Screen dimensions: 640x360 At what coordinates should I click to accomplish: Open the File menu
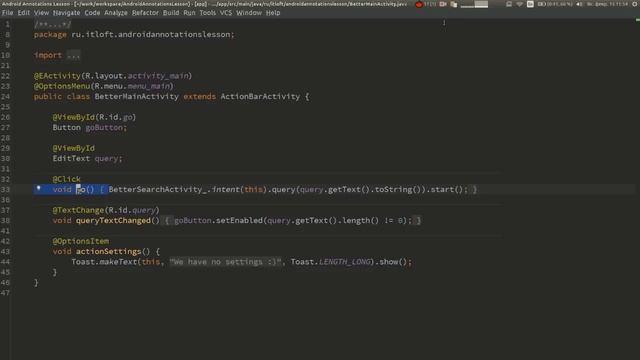[x=7, y=13]
